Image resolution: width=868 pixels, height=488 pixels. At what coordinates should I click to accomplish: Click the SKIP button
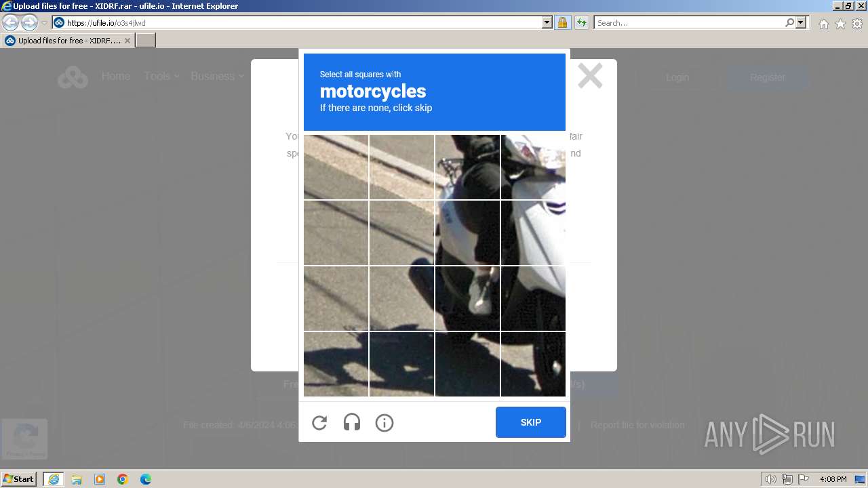pos(530,422)
